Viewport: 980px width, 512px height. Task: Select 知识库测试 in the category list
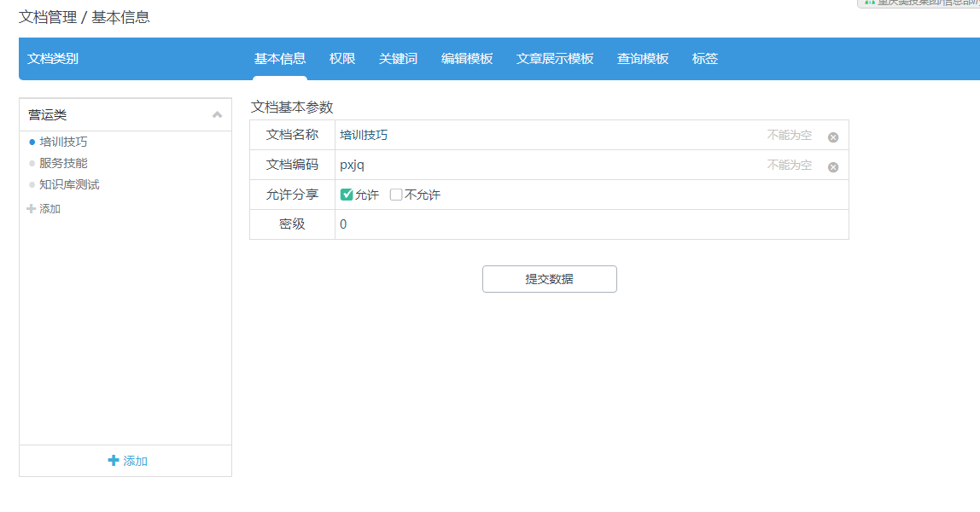tap(69, 184)
